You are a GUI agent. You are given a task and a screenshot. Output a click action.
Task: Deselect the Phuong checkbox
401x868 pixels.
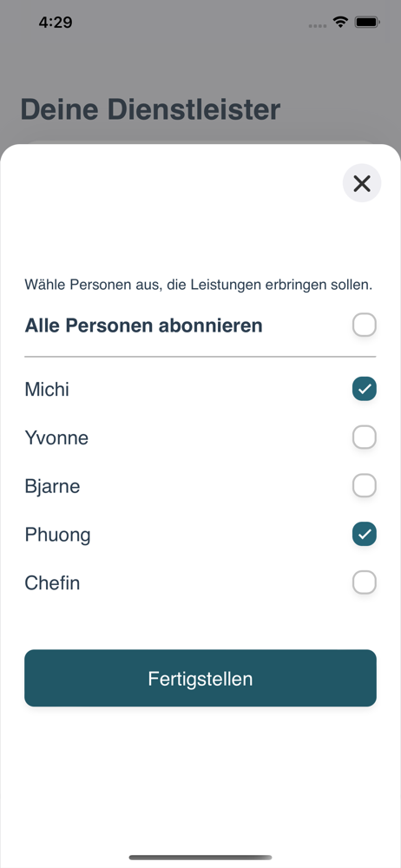pos(365,534)
